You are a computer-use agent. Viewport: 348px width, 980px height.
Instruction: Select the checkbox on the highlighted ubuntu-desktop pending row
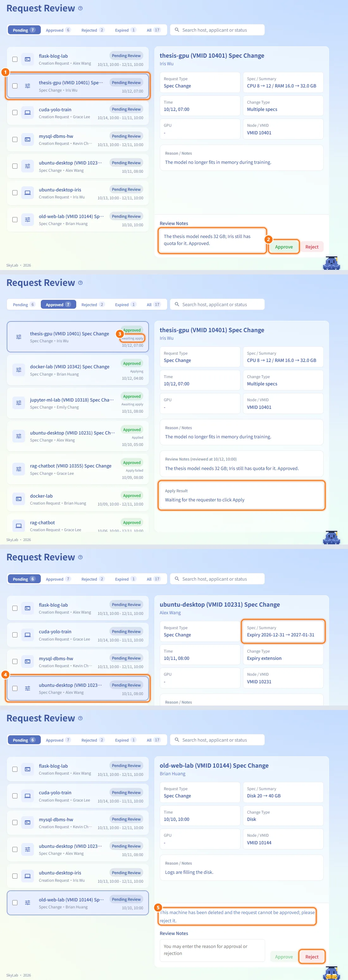coord(15,688)
